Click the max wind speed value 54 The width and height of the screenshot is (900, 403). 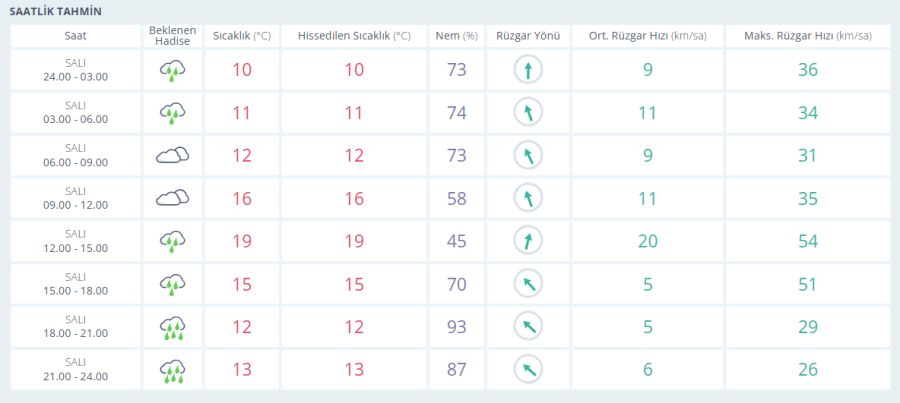[x=807, y=241]
